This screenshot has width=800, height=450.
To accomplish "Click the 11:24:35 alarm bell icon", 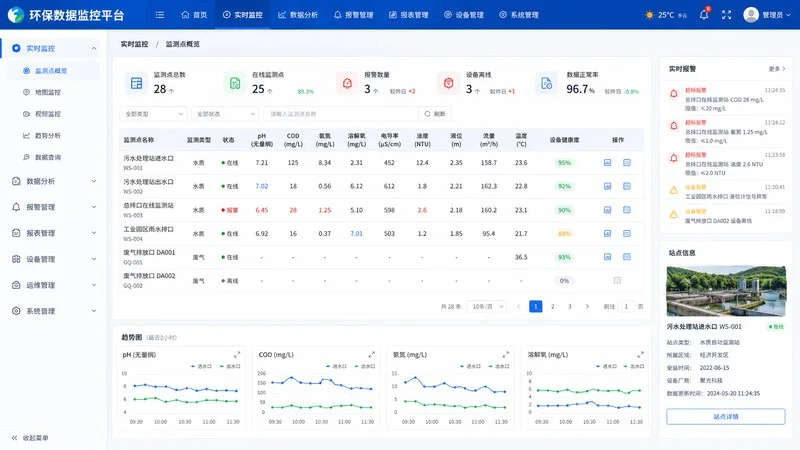I will pos(673,94).
